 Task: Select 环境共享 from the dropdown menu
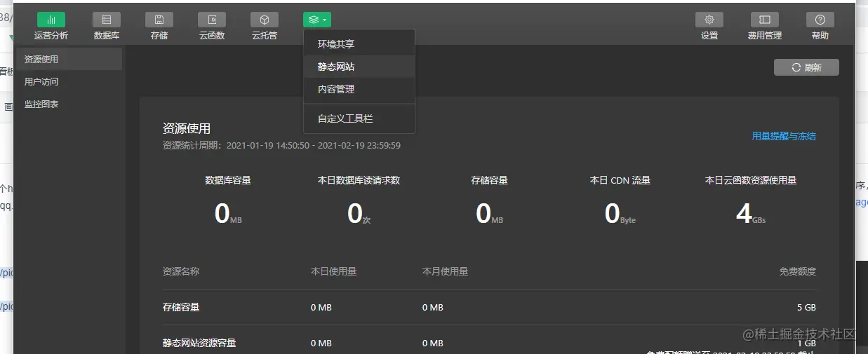pyautogui.click(x=359, y=44)
